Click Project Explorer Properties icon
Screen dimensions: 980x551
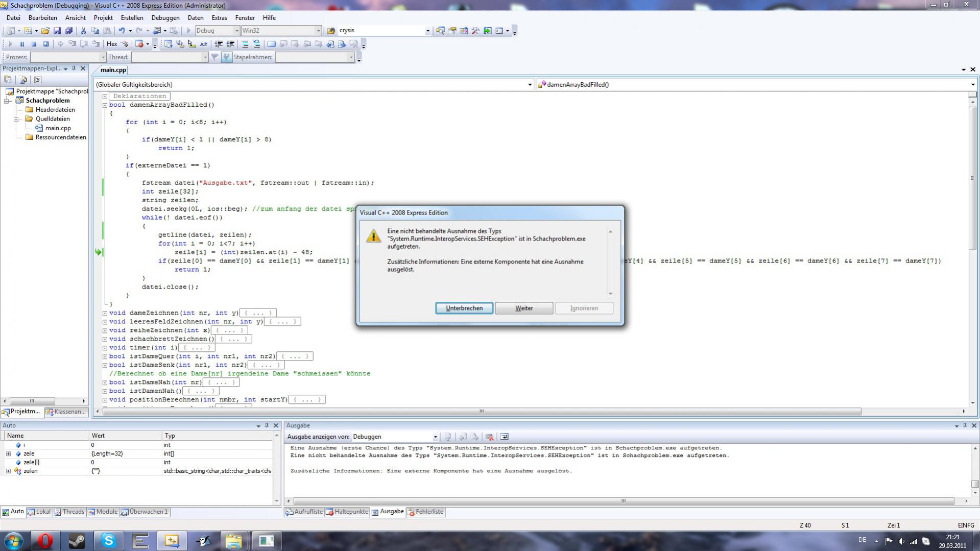click(x=8, y=80)
